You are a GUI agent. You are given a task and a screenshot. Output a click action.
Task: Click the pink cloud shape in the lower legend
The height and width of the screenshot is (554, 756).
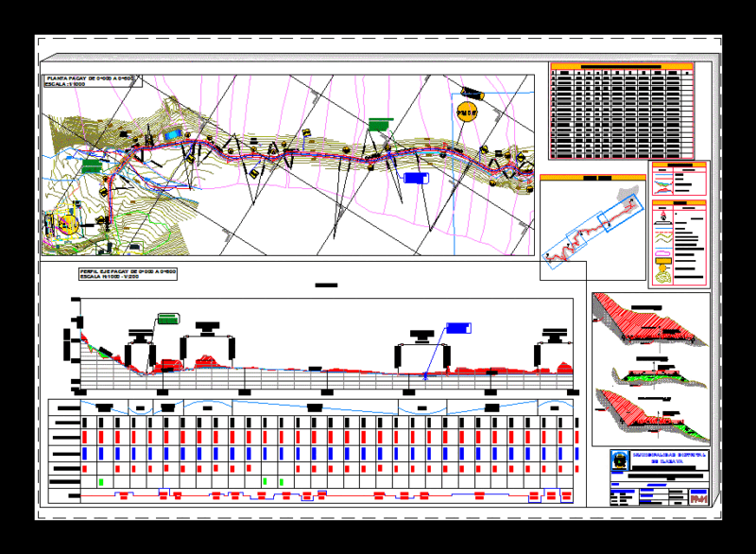tap(663, 252)
